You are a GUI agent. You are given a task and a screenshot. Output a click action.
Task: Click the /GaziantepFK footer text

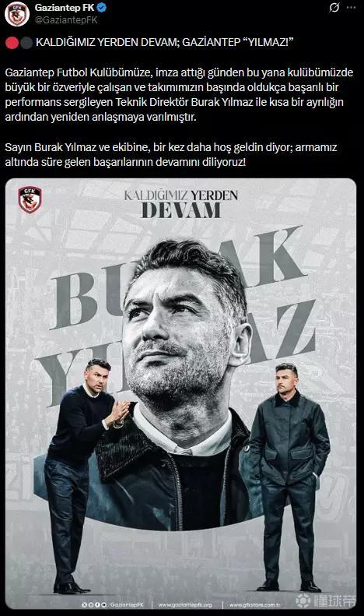(126, 605)
